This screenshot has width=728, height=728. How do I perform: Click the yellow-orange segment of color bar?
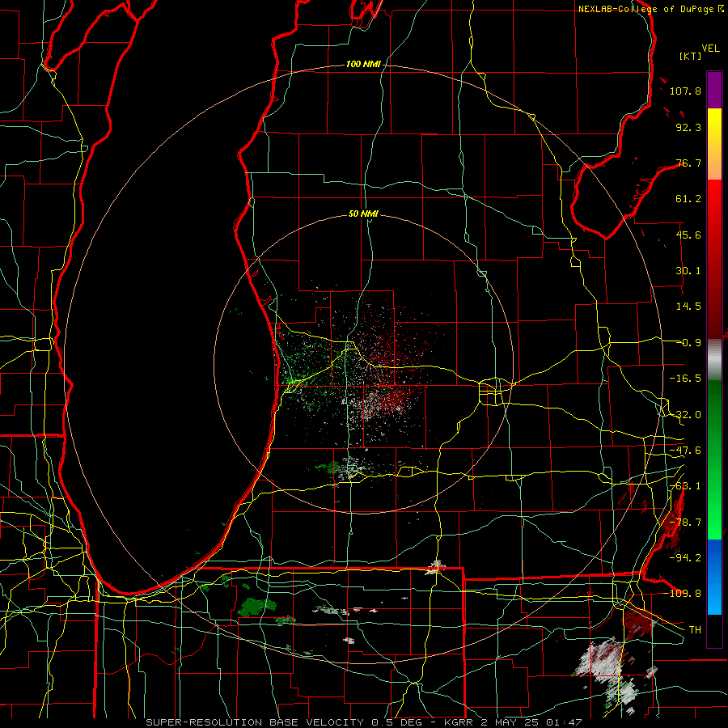point(714,144)
